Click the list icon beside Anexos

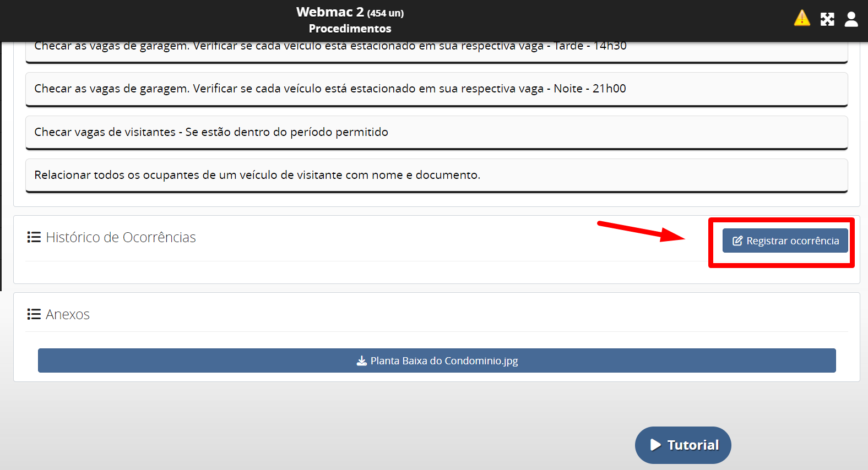coord(34,314)
